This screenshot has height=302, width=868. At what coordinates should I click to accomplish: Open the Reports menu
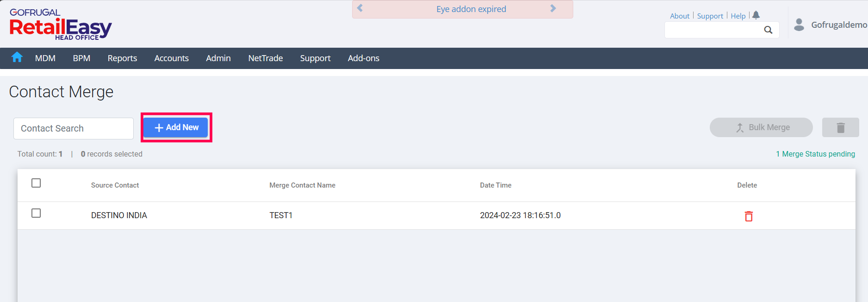tap(122, 58)
